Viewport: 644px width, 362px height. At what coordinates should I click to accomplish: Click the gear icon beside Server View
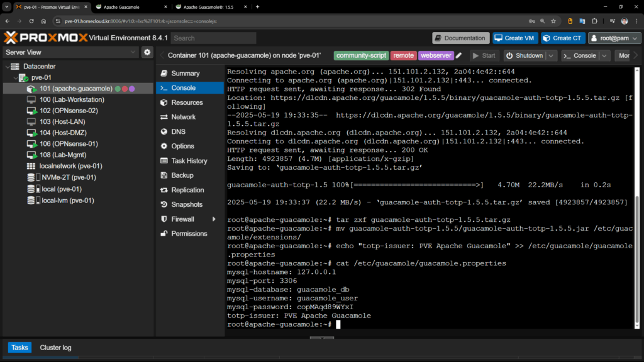tap(147, 52)
